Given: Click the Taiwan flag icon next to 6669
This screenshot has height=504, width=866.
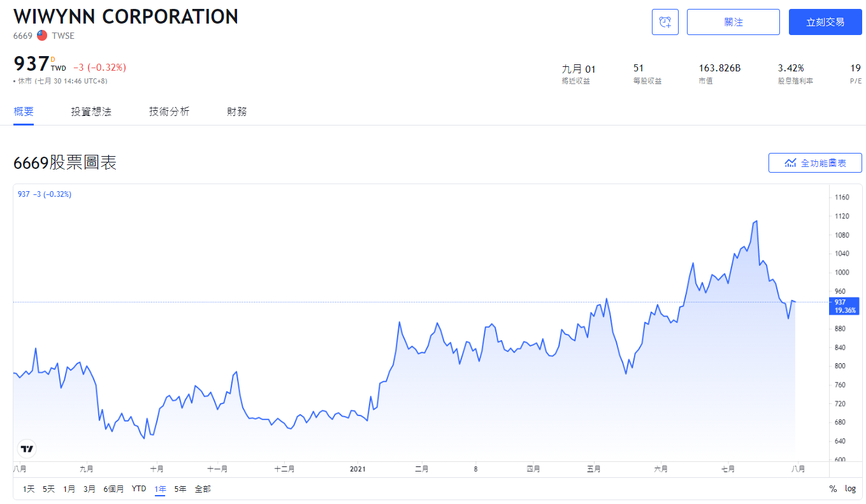Looking at the screenshot, I should point(42,36).
